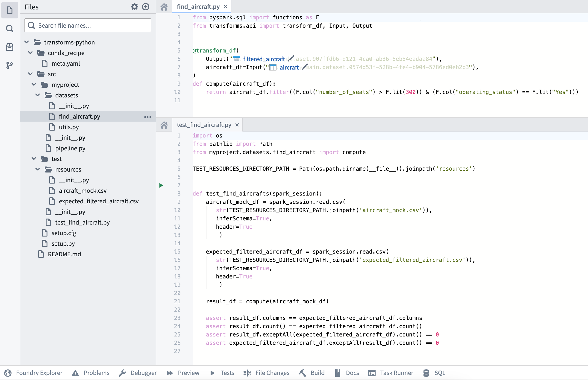Collapse the myproject folder
588x380 pixels.
coord(34,84)
